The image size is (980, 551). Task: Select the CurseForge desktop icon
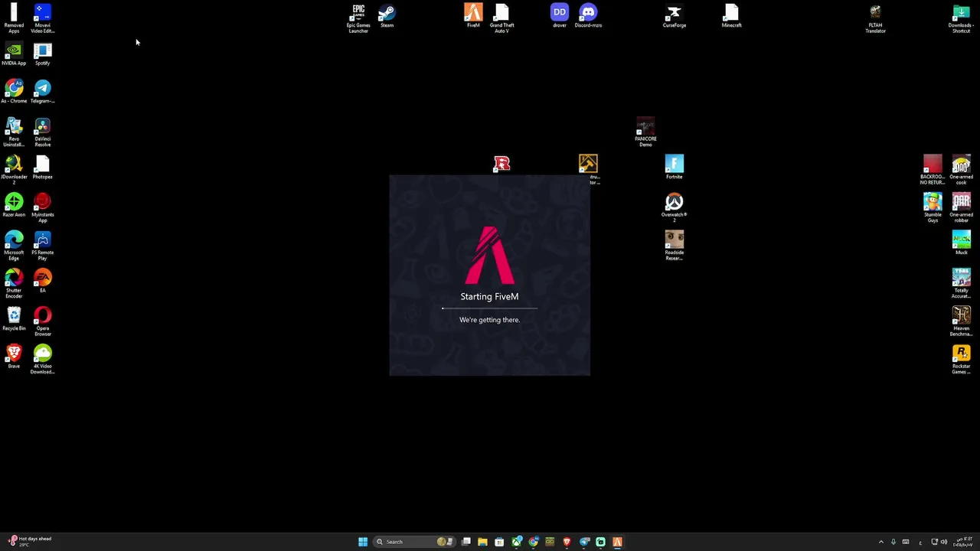(x=674, y=16)
